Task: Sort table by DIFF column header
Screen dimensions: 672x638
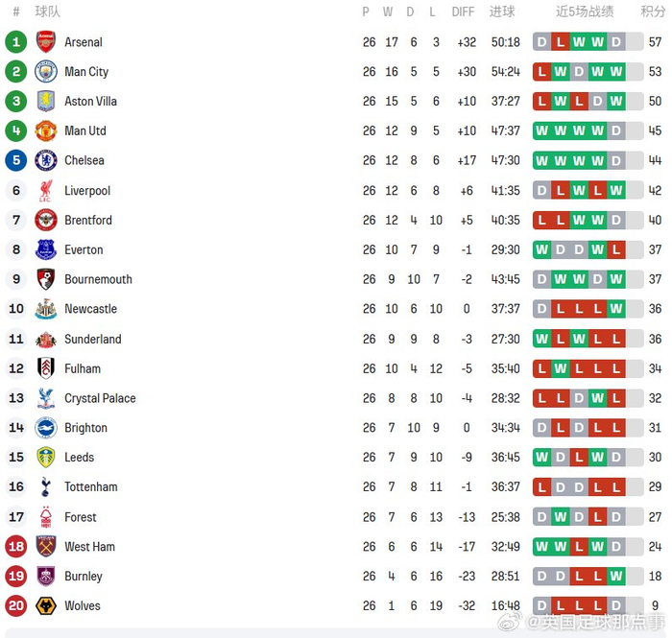Action: [464, 12]
